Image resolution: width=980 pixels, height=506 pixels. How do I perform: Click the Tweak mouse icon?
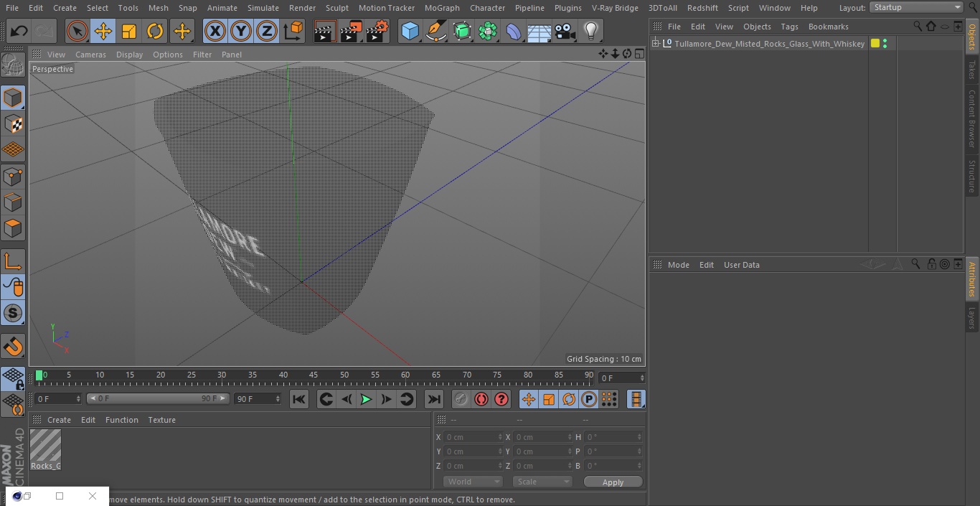(13, 287)
